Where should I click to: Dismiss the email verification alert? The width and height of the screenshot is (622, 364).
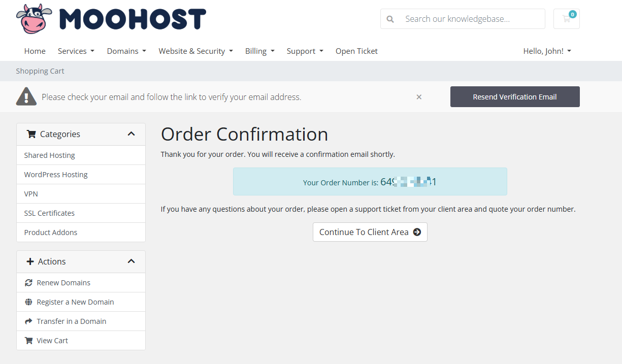419,97
